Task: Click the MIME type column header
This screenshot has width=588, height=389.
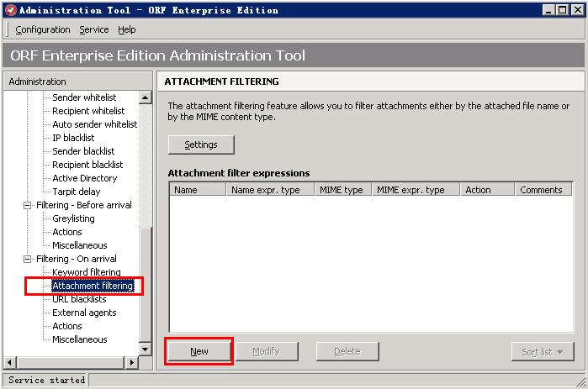Action: tap(342, 190)
